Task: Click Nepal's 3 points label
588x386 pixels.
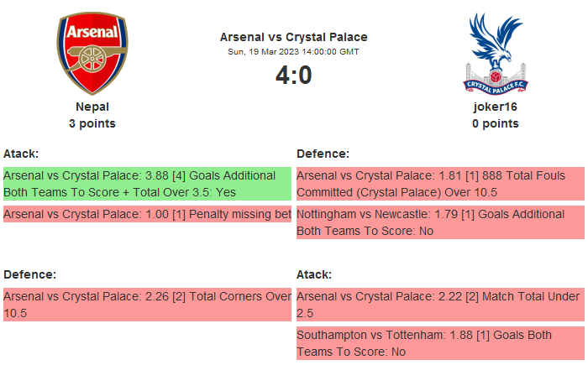Action: point(92,123)
